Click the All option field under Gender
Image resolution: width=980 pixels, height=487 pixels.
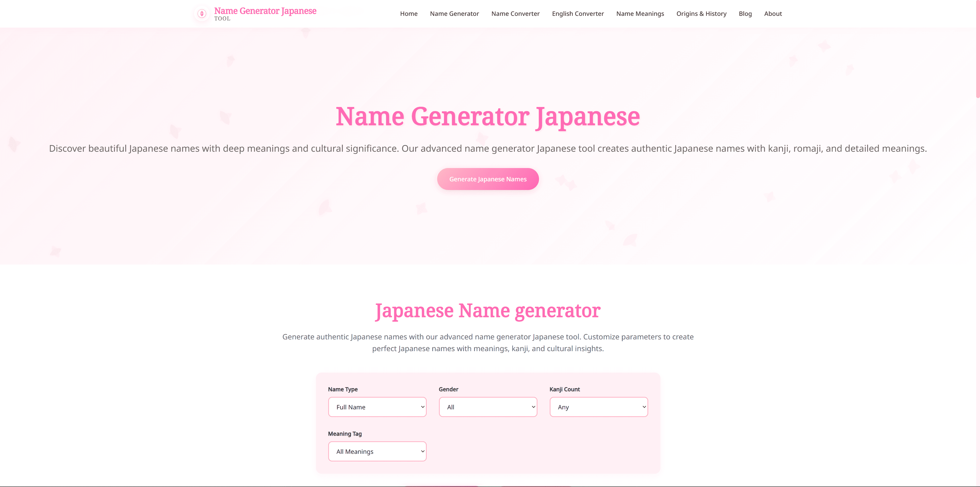(488, 407)
